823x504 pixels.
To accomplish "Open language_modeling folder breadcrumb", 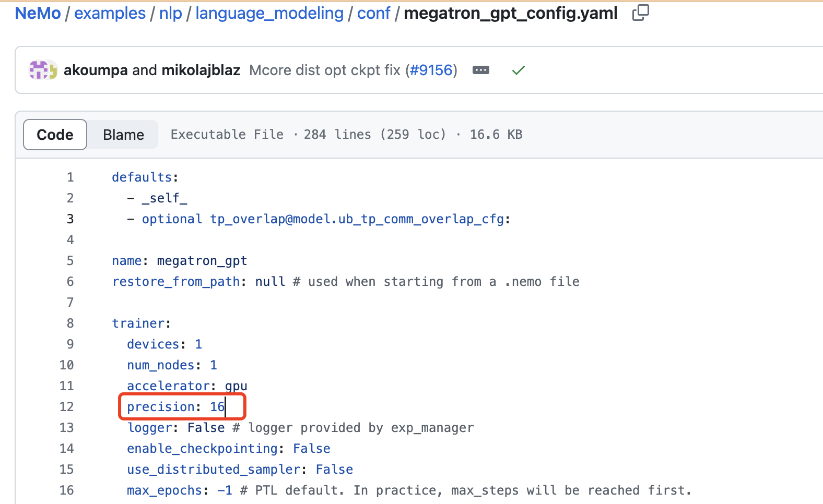I will [x=269, y=13].
